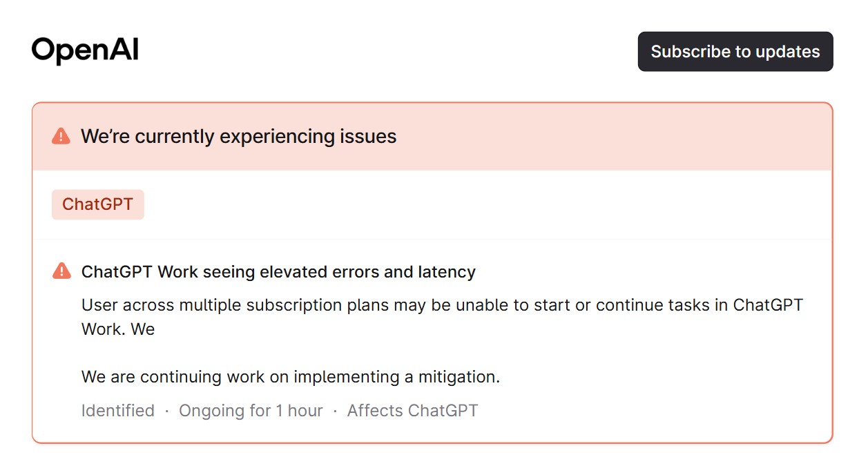The width and height of the screenshot is (868, 466).
Task: Click the Identified status label
Action: 118,411
